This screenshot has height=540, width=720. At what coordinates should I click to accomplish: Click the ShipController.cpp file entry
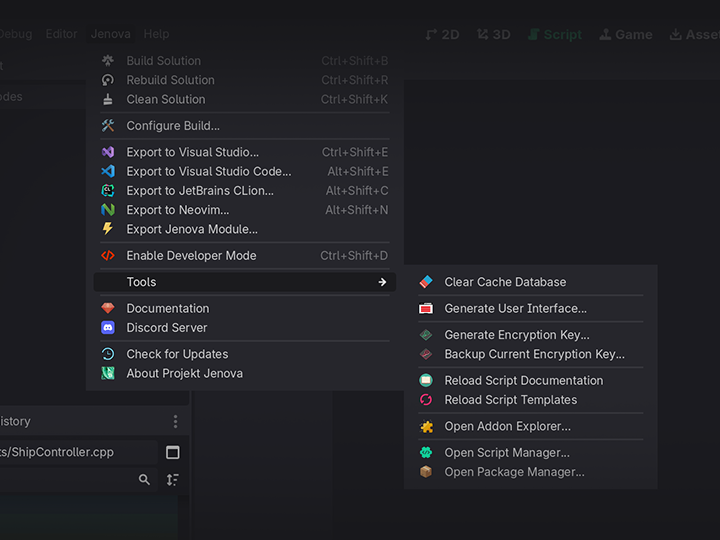[78, 452]
